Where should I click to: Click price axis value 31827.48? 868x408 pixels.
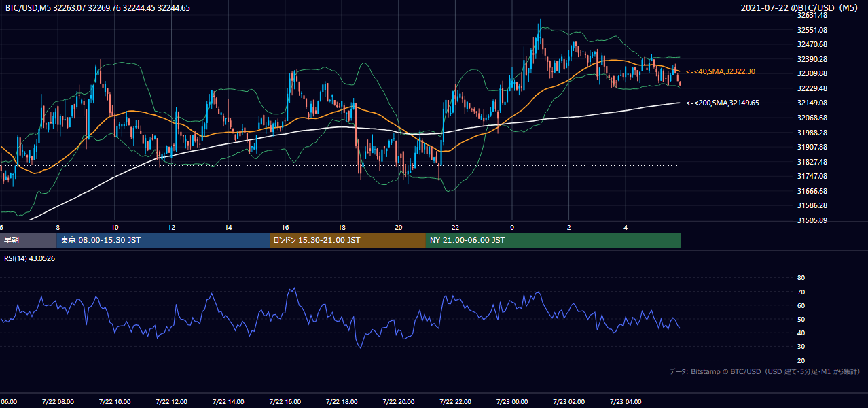[812, 162]
